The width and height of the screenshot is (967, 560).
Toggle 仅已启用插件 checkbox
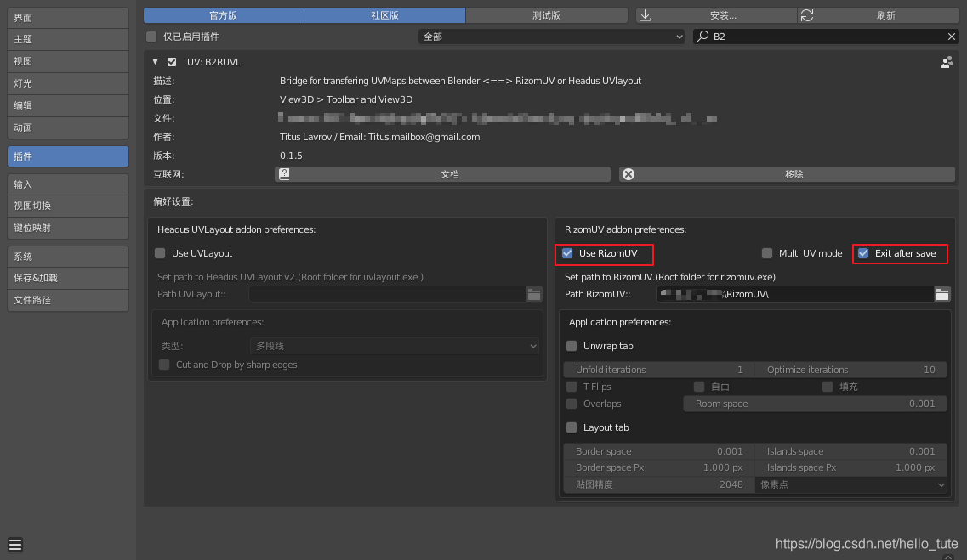pos(151,37)
